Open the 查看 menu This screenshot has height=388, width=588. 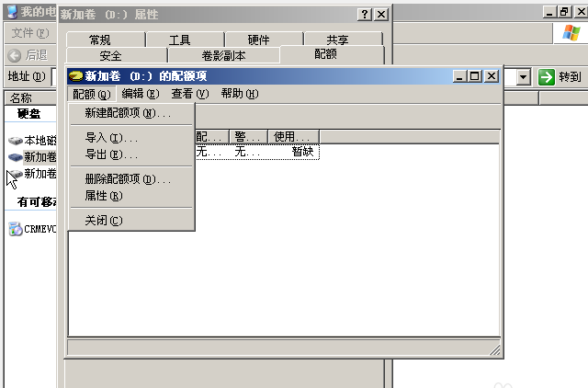pos(190,94)
